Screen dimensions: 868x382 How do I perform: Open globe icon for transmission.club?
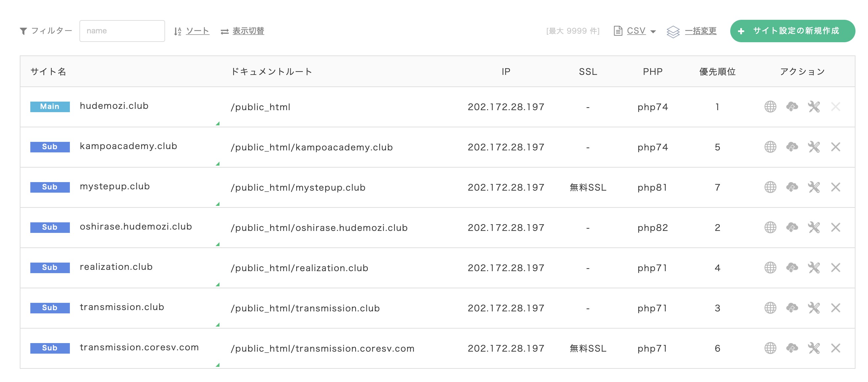770,308
